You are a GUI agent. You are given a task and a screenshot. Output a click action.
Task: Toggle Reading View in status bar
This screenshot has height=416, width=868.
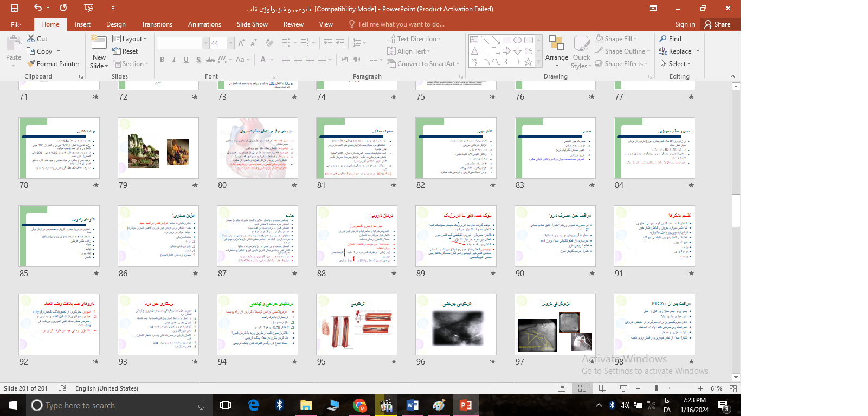tap(602, 388)
